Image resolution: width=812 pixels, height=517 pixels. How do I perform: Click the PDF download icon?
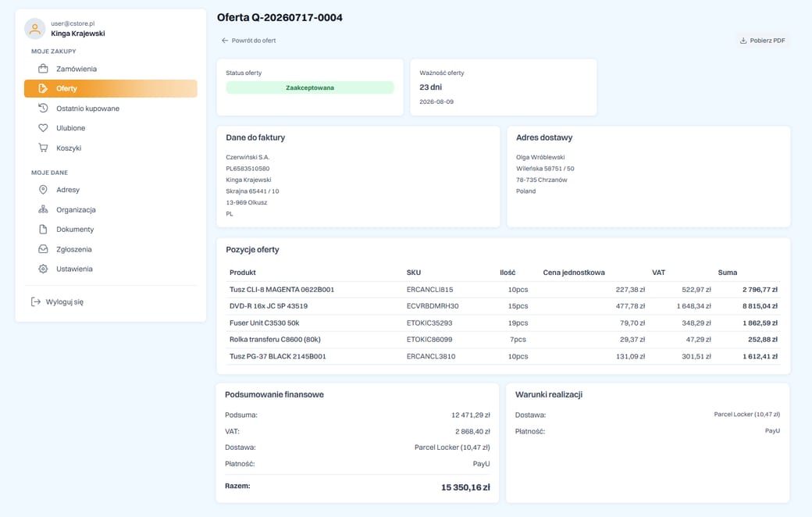743,41
